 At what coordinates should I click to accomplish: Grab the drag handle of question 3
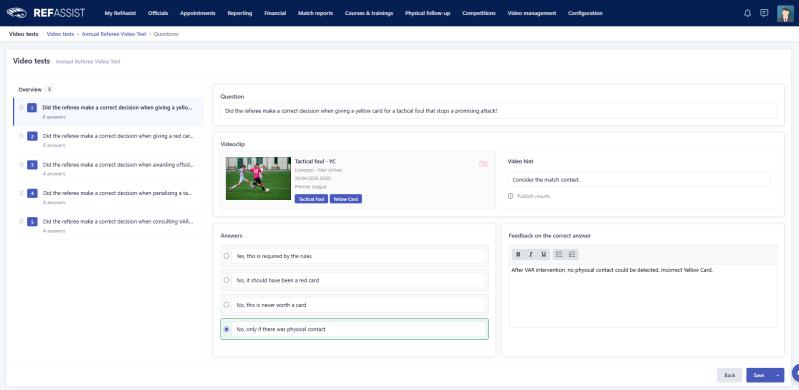pos(21,165)
